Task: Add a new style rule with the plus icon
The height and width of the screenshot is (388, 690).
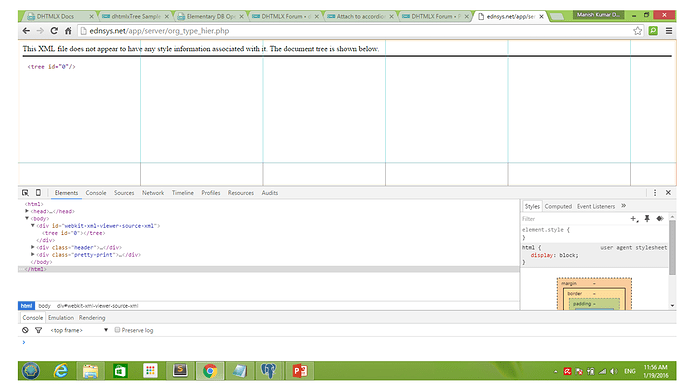Action: coord(634,219)
